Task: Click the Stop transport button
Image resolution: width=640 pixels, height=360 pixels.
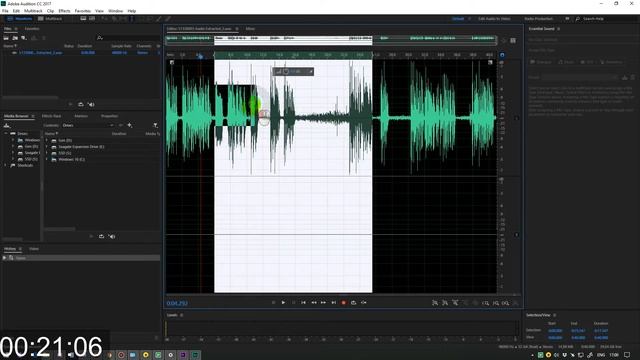Action: pyautogui.click(x=273, y=303)
